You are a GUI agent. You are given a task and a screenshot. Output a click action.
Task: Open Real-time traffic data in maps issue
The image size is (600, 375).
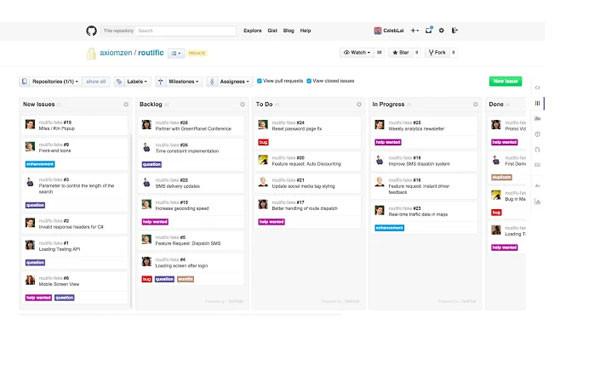[418, 214]
